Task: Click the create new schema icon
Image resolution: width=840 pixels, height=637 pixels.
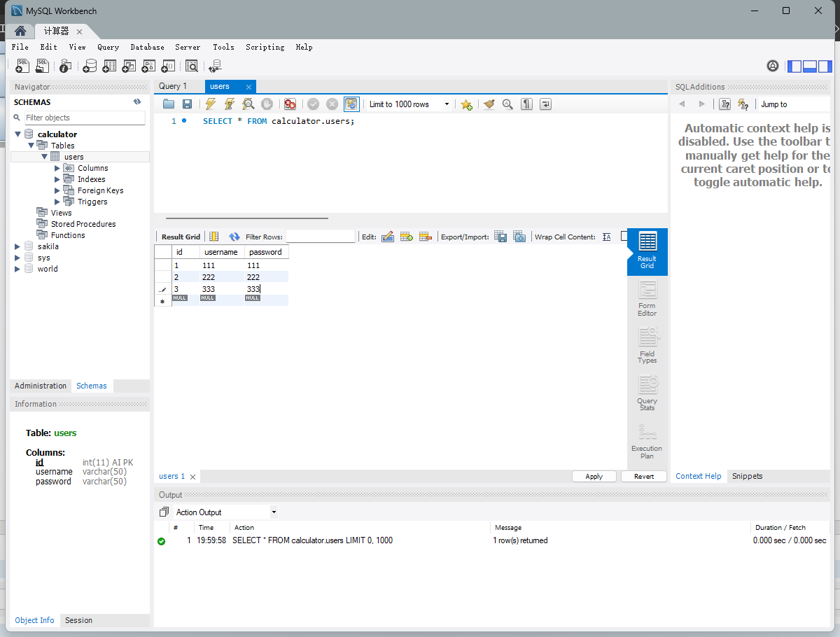Action: (x=90, y=66)
